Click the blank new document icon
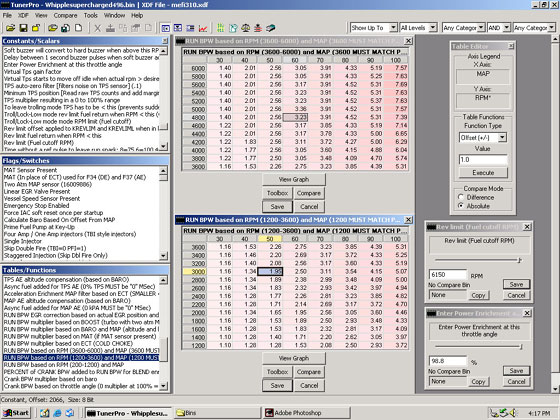 click(78, 28)
